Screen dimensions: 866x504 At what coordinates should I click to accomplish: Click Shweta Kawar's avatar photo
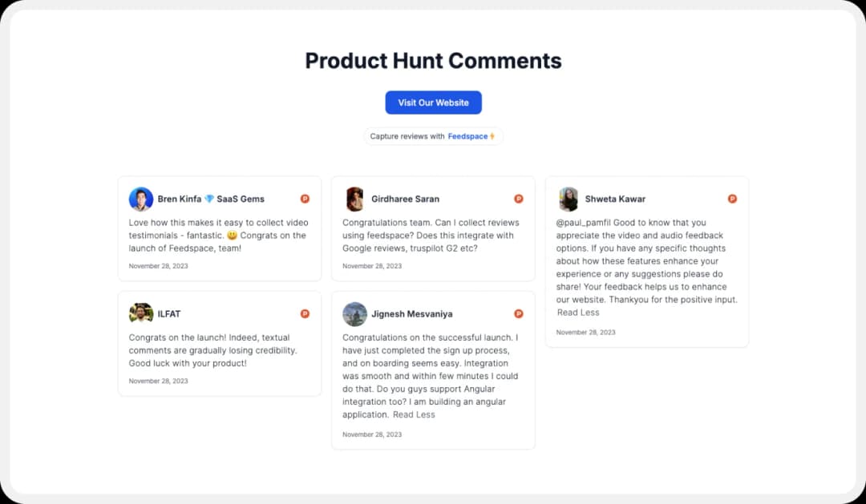click(x=569, y=198)
